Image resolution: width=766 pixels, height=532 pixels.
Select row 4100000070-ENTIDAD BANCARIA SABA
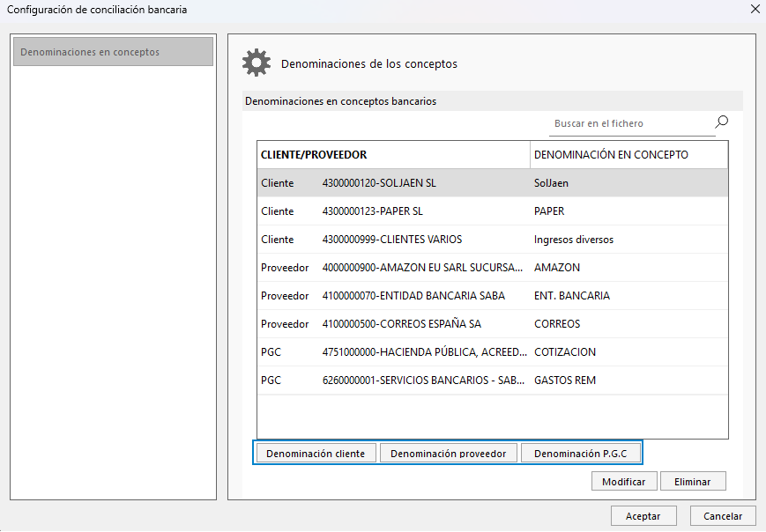click(493, 296)
